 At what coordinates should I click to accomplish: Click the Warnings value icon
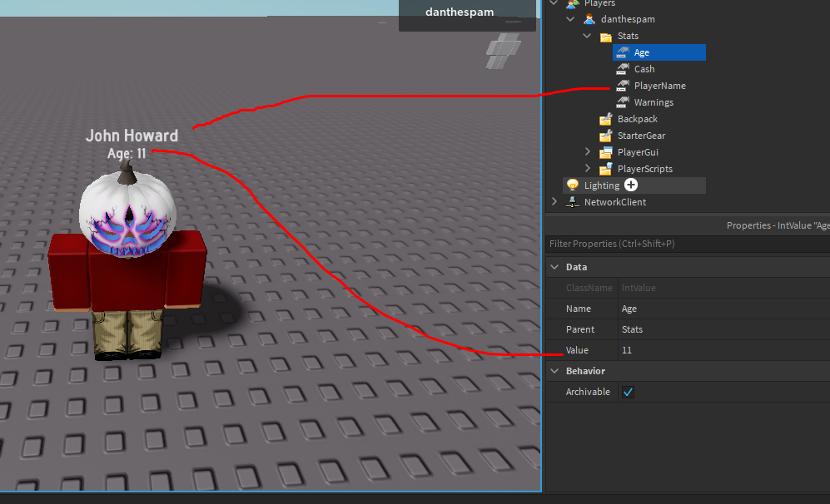pos(623,102)
